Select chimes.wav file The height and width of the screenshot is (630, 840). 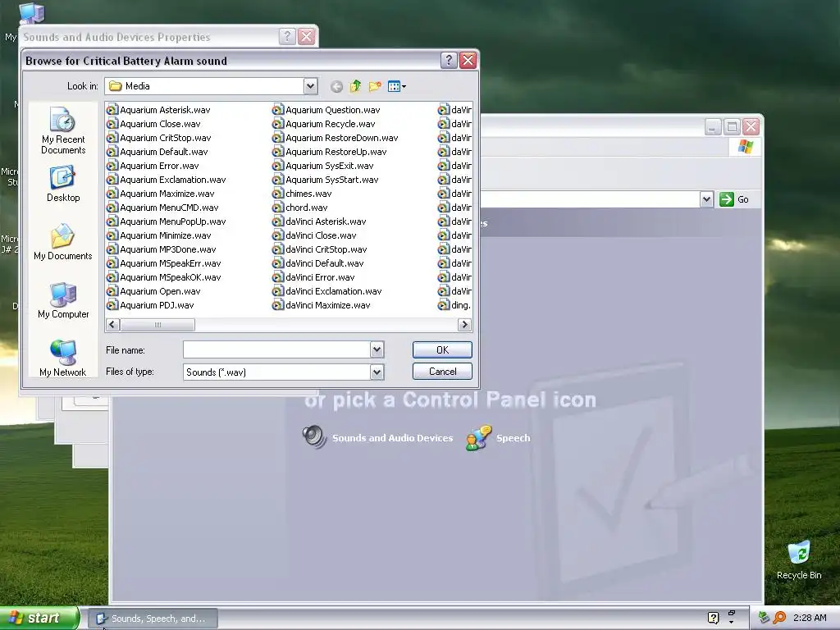point(302,194)
